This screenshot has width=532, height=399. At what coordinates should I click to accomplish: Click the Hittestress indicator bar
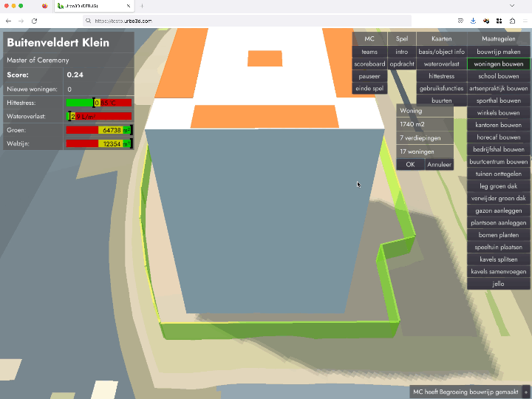click(99, 103)
